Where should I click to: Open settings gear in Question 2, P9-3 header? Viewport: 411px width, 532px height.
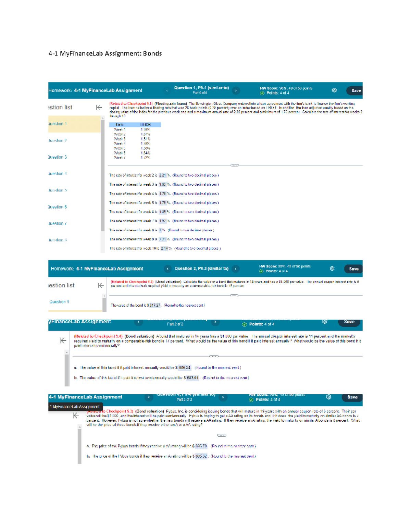(x=332, y=269)
